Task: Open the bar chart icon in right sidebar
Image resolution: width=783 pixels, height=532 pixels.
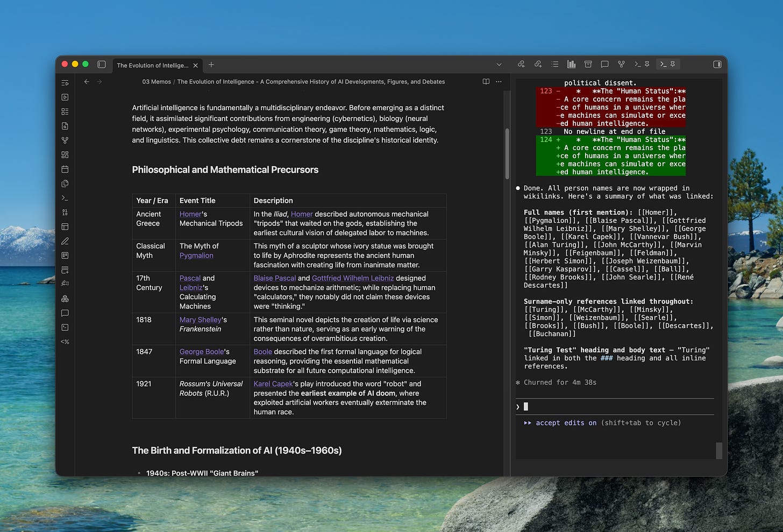Action: click(571, 64)
